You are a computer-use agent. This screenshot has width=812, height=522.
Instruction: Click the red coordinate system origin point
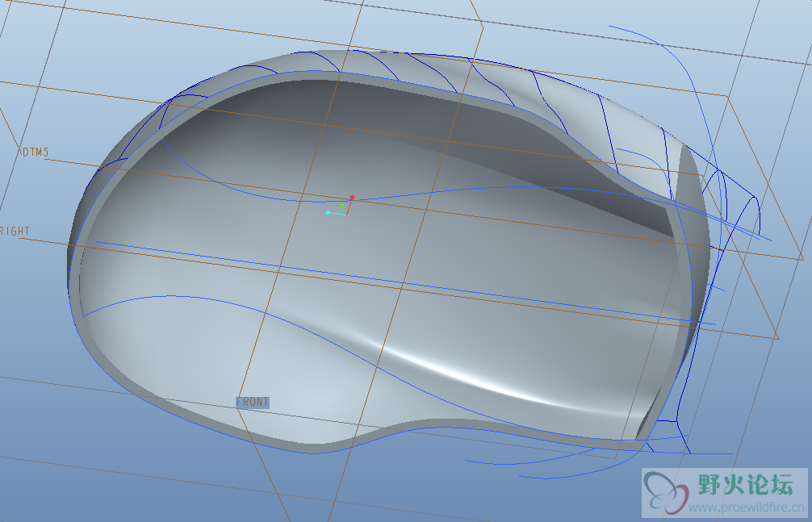point(352,198)
